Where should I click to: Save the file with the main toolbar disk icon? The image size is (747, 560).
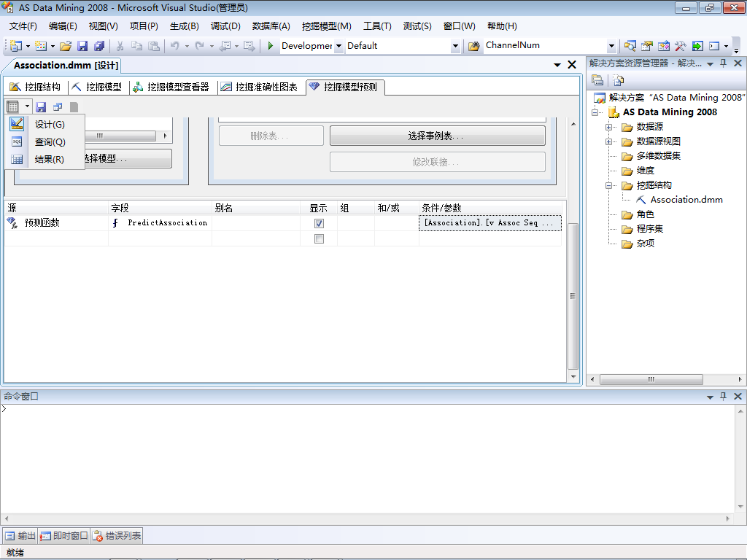[82, 46]
